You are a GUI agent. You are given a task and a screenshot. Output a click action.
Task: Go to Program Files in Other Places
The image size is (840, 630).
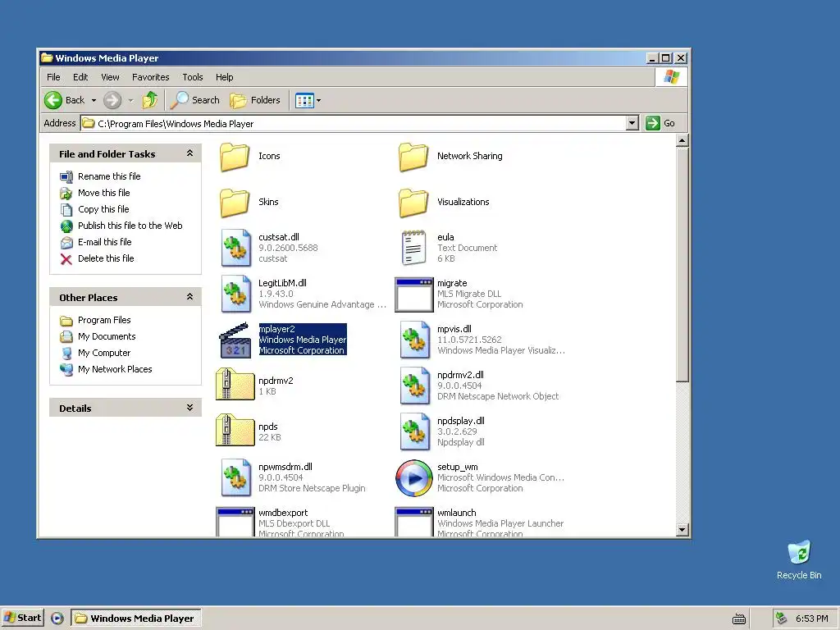coord(104,320)
